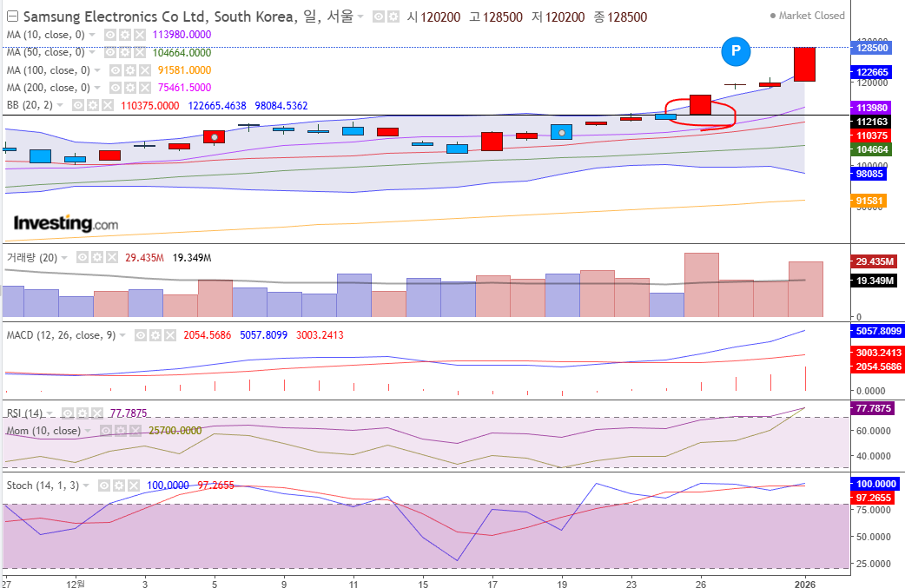
Task: Remove the RSI (14) indicator
Action: coord(97,413)
